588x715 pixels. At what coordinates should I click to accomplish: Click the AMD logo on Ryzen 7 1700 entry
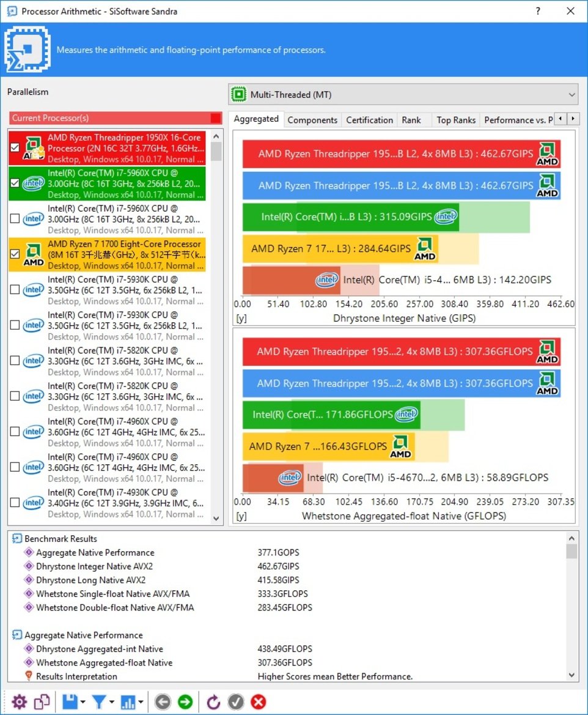coord(34,254)
